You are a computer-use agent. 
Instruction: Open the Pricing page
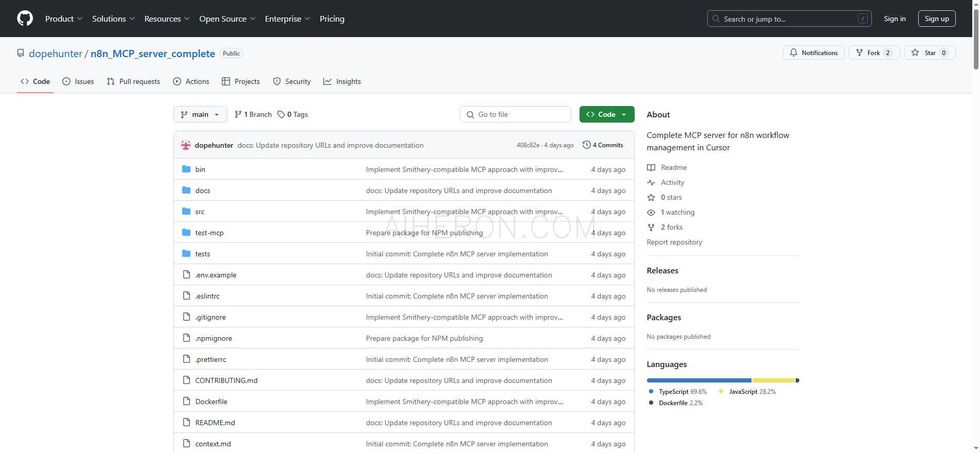332,19
